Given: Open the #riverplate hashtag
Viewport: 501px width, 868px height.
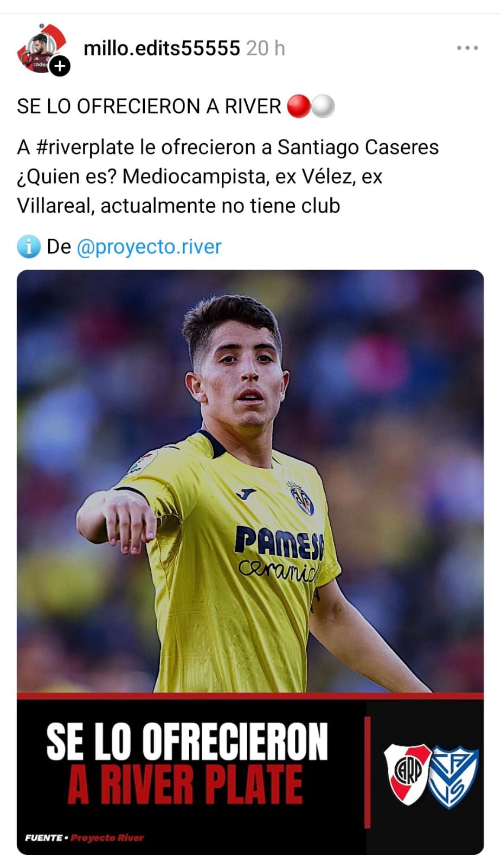Looking at the screenshot, I should click(85, 148).
